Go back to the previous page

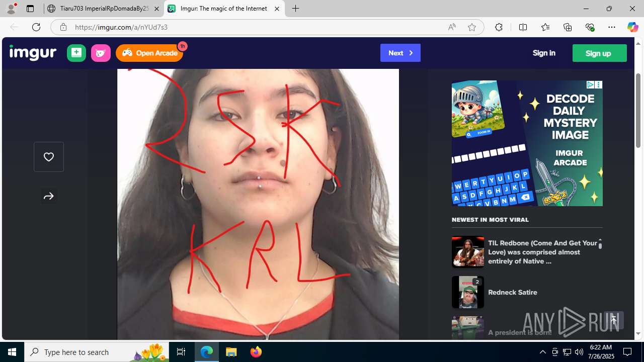pos(14,27)
